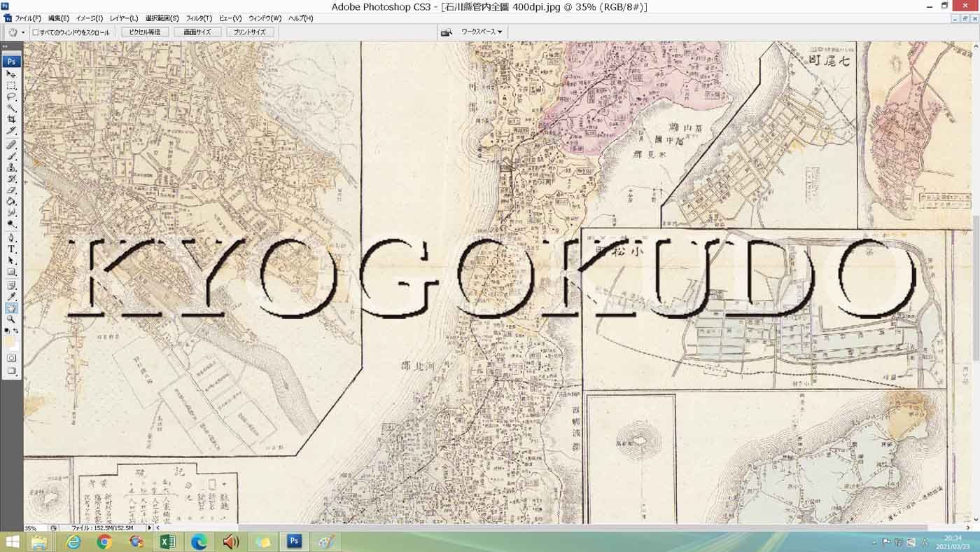Select the Rectangular Marquee tool

[x=11, y=85]
